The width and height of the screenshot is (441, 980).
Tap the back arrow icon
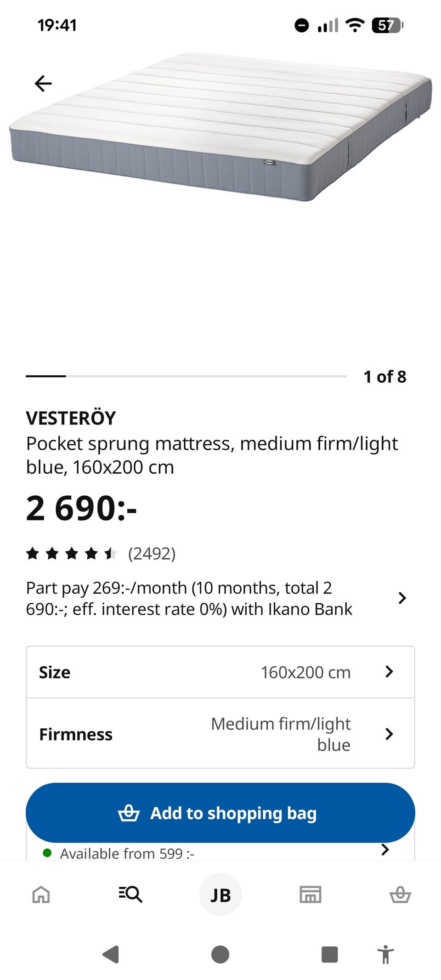[43, 84]
